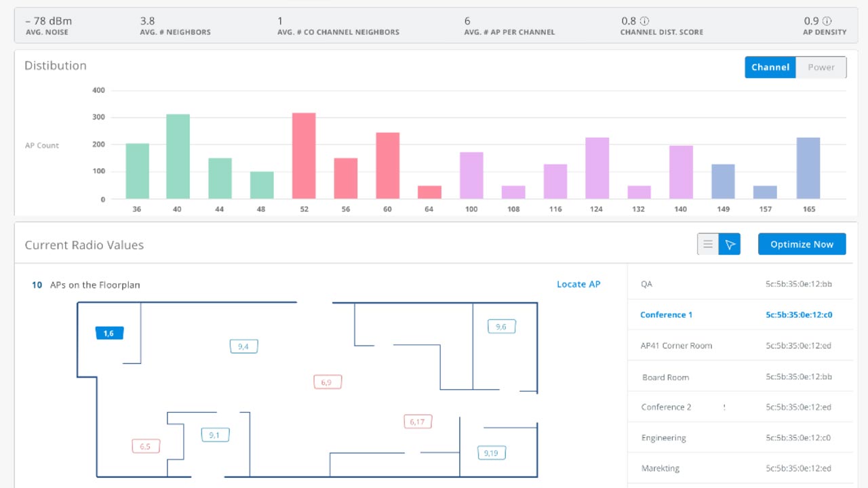The width and height of the screenshot is (868, 488).
Task: Switch to list view icon
Action: coord(708,245)
